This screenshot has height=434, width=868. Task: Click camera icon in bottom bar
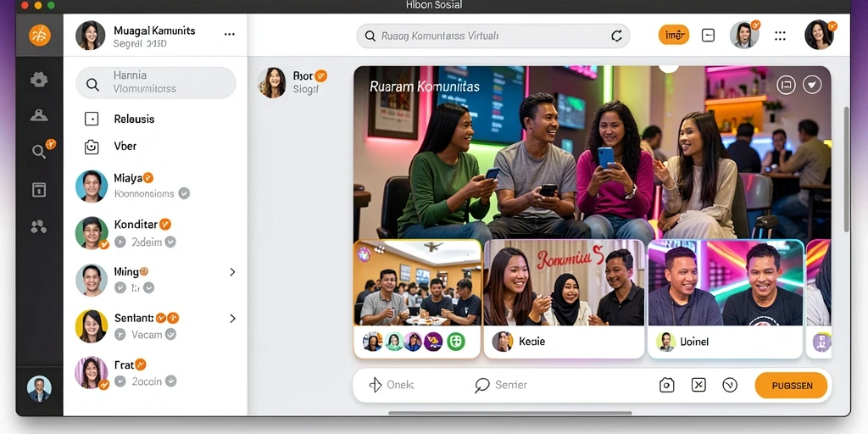(x=666, y=385)
